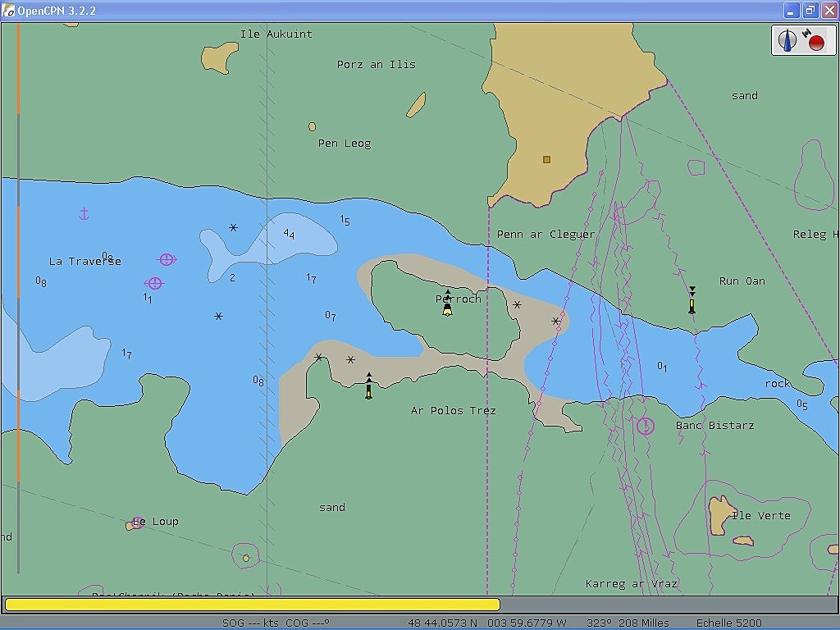Click the 15 depth sounding

tap(345, 220)
